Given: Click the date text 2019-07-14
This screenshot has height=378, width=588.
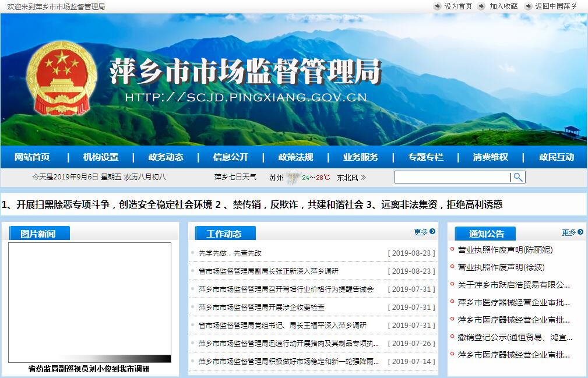Looking at the screenshot, I should 411,361.
